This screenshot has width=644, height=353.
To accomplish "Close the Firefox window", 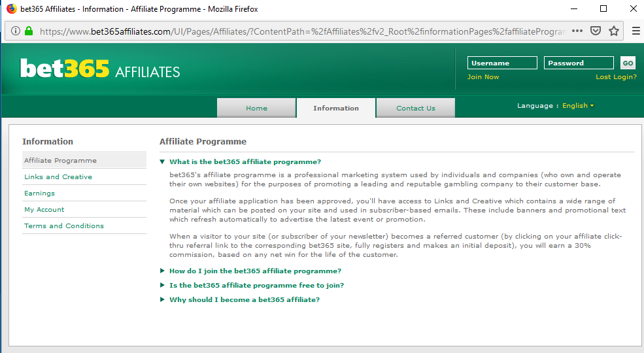I will (x=634, y=8).
